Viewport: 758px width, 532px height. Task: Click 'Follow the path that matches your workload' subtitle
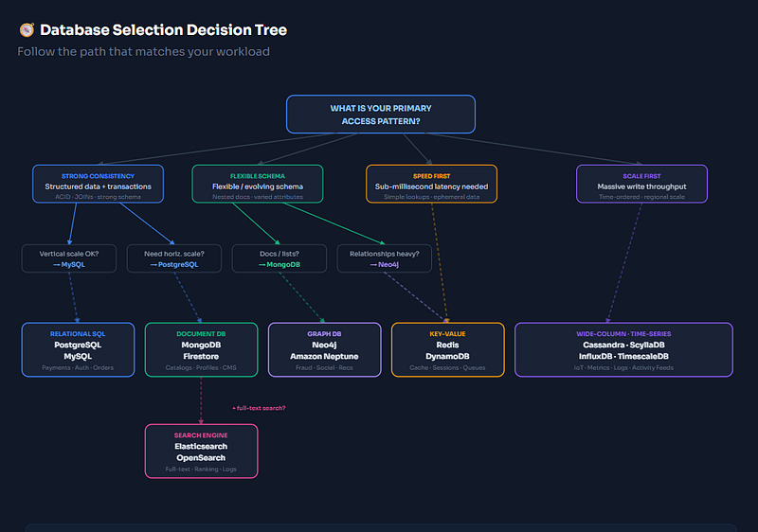[144, 52]
